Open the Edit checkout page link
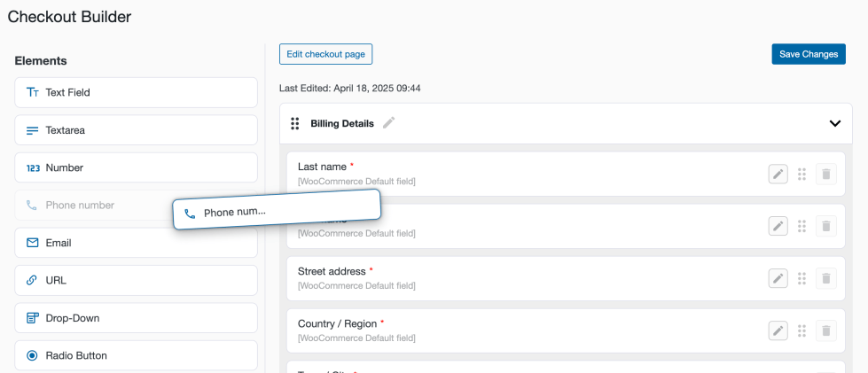 [325, 54]
